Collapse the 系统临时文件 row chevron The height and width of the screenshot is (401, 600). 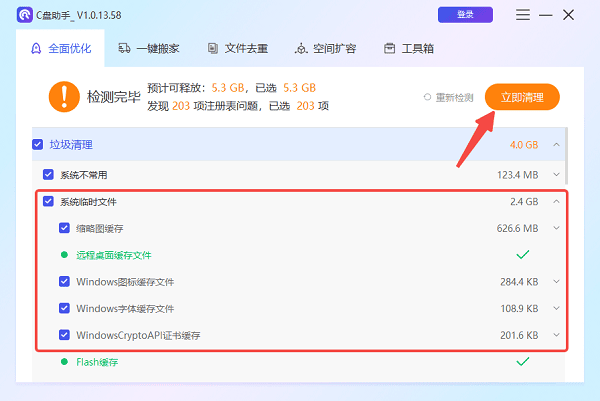(x=557, y=201)
